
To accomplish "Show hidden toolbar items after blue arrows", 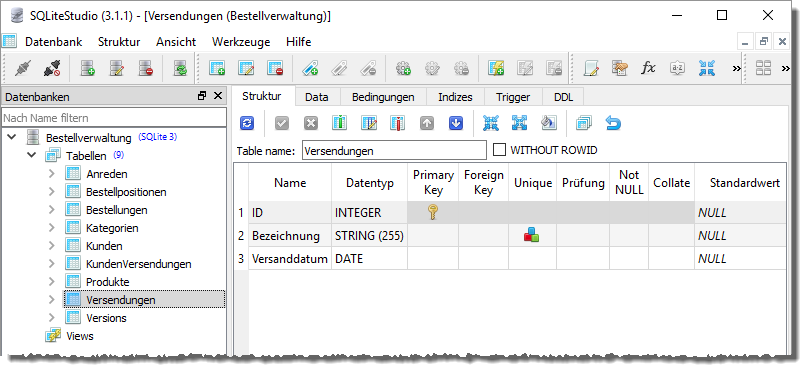I will point(736,68).
